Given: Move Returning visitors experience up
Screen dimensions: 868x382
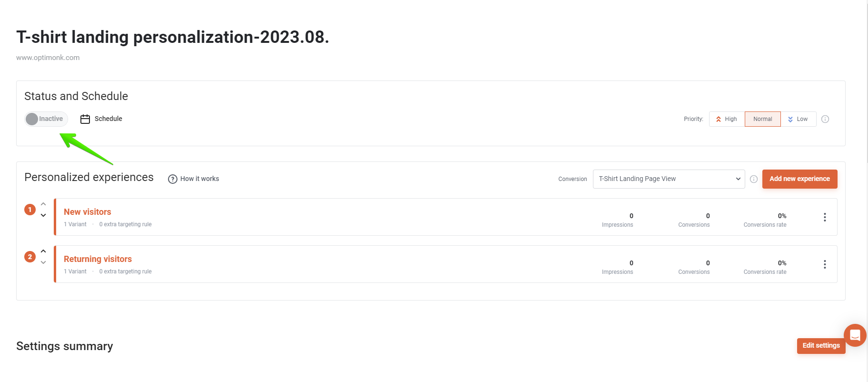Looking at the screenshot, I should pyautogui.click(x=43, y=251).
